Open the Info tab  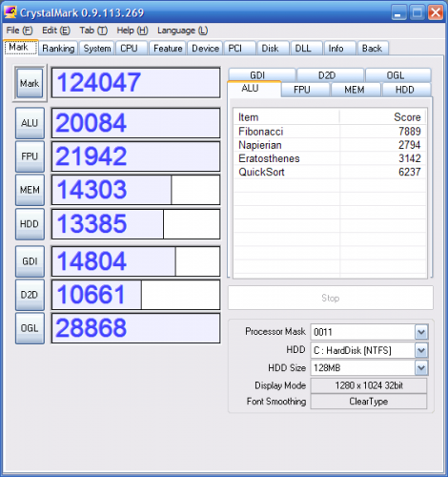coord(339,49)
